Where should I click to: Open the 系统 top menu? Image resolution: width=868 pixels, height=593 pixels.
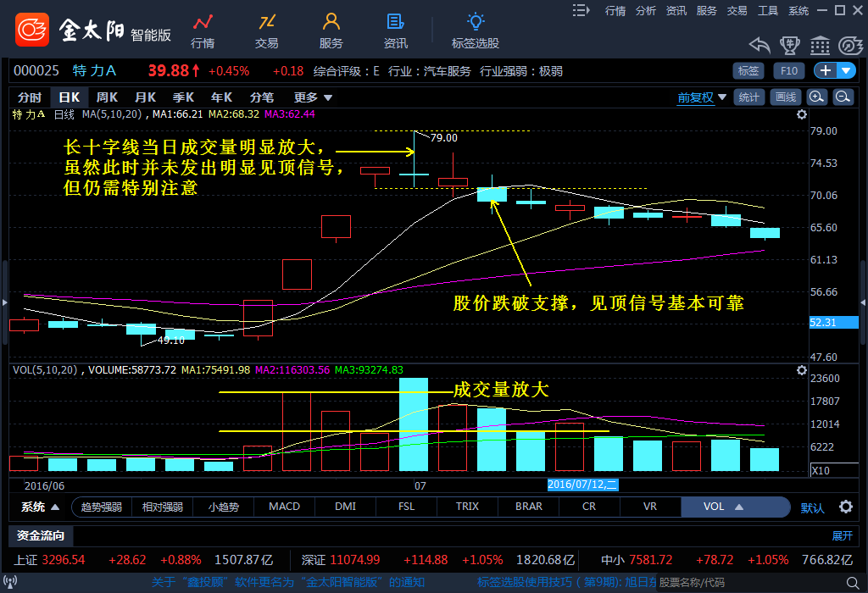(798, 10)
